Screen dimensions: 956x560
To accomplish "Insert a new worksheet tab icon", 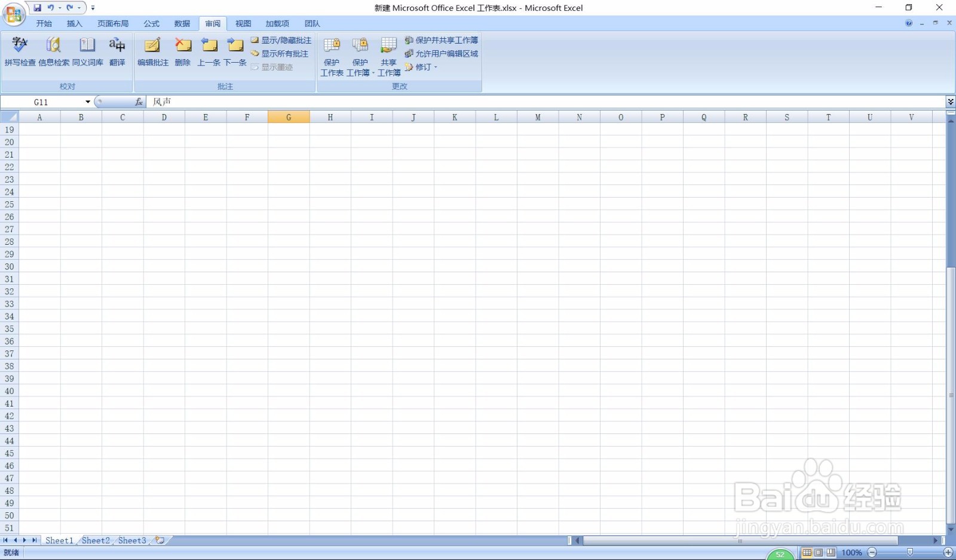I will coord(160,540).
